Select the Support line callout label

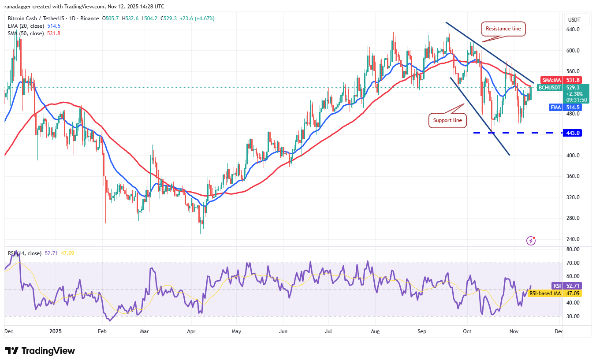tap(447, 120)
